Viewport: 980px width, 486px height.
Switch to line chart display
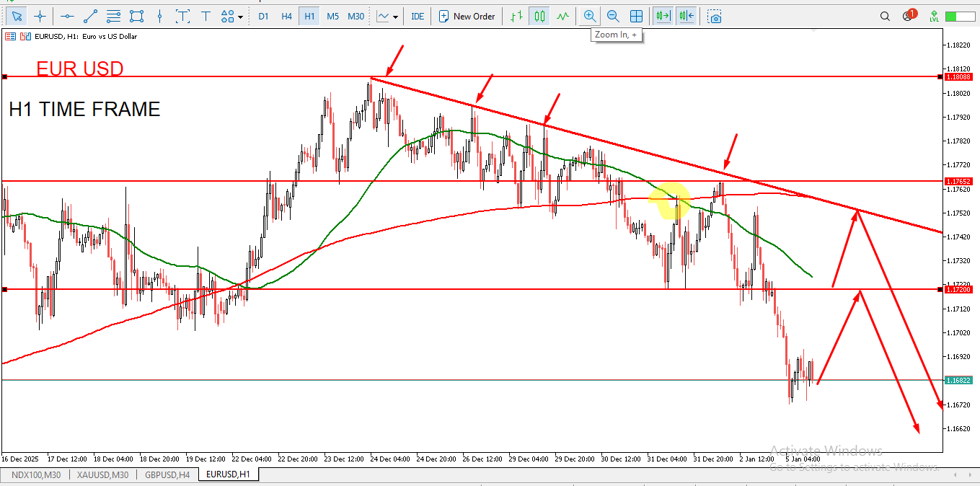point(562,16)
